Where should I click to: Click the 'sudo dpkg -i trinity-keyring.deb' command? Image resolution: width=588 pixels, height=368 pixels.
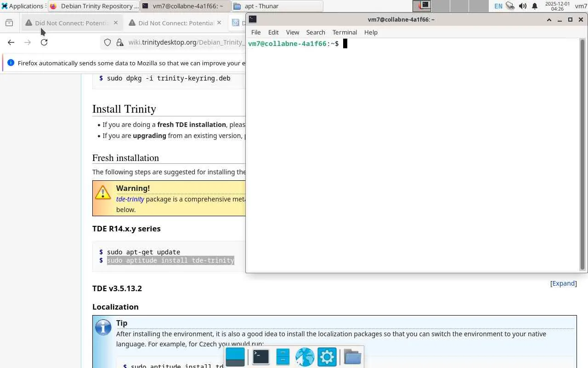pos(169,78)
